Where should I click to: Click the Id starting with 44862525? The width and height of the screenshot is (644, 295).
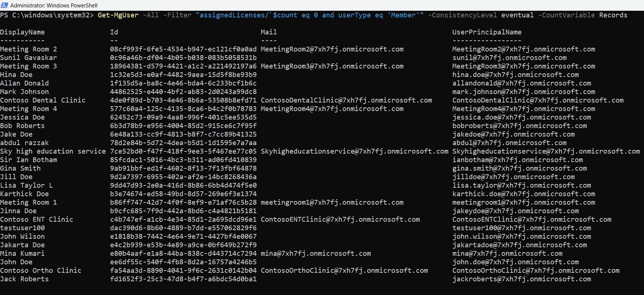tap(183, 92)
